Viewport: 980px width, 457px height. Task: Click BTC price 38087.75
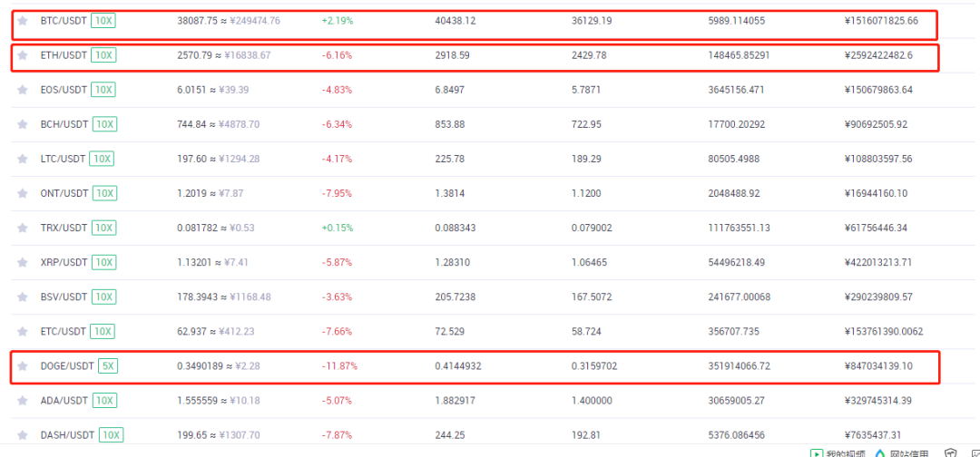[x=198, y=21]
